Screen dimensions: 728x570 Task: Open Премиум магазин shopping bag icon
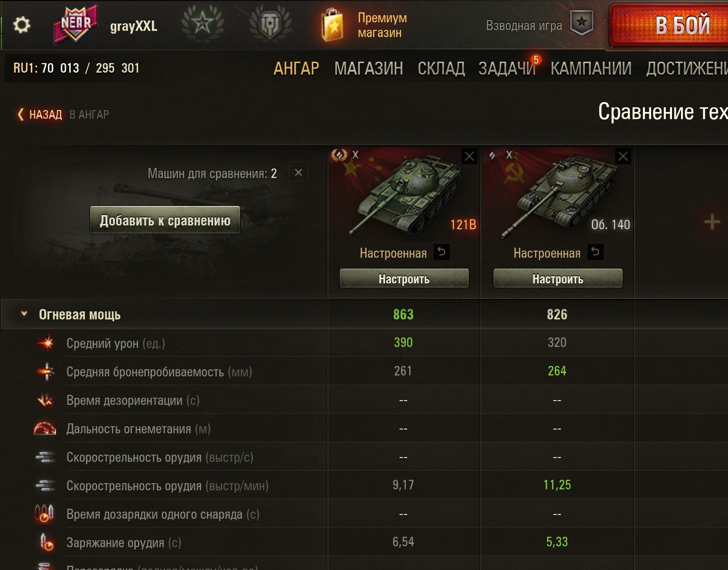coord(333,25)
